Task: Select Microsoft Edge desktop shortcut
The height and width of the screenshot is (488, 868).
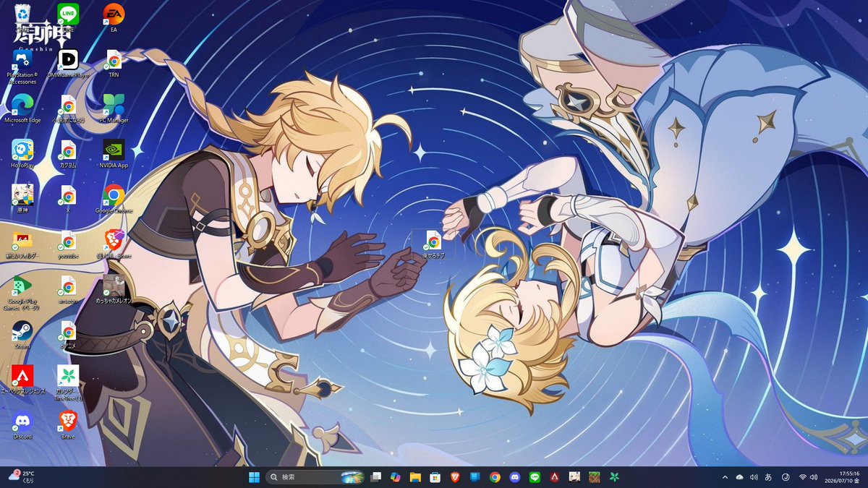Action: 22,108
